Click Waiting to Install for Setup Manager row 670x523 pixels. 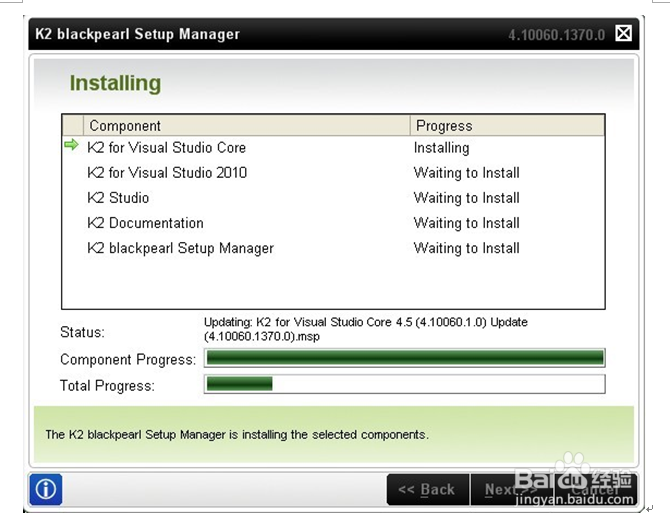467,248
